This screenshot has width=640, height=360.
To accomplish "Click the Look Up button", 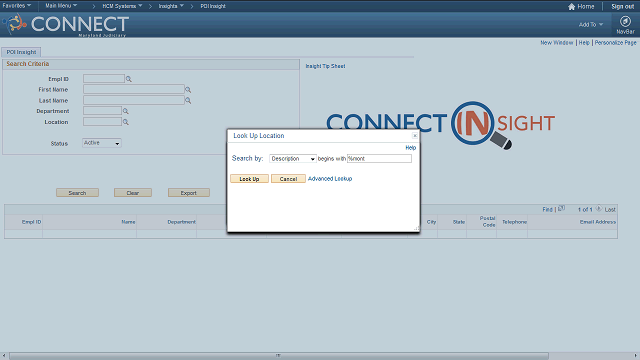I will pos(249,179).
